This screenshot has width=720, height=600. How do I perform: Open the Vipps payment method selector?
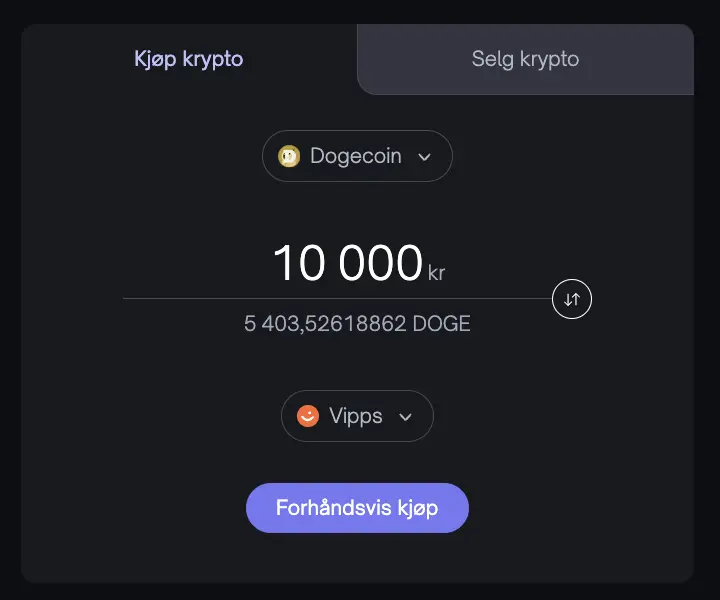tap(357, 416)
